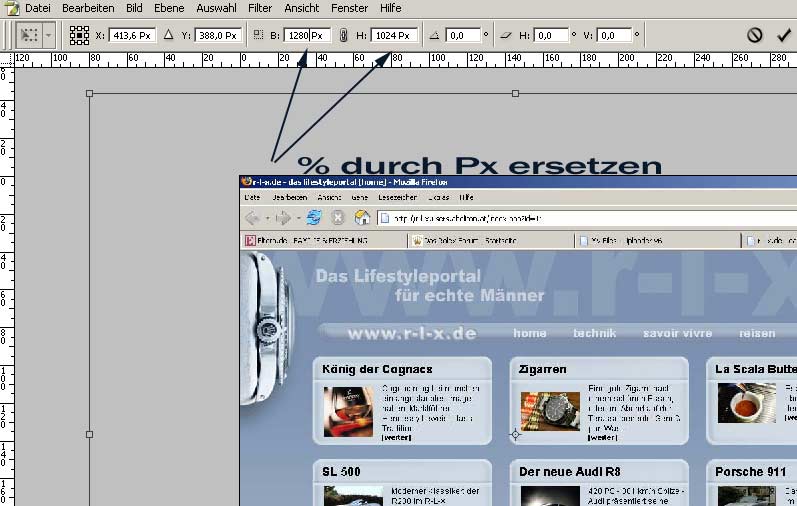Toggle relative positioning triangle between X and Y
Viewport: 797px width, 506px height.
click(x=169, y=35)
